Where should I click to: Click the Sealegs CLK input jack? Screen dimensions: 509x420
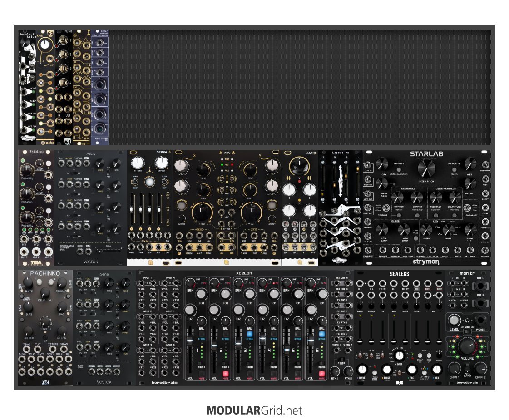coord(394,283)
